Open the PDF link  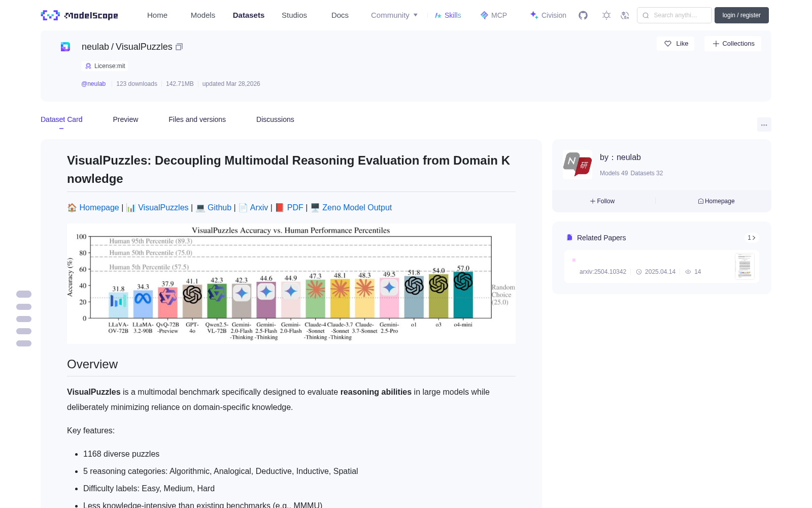[295, 207]
